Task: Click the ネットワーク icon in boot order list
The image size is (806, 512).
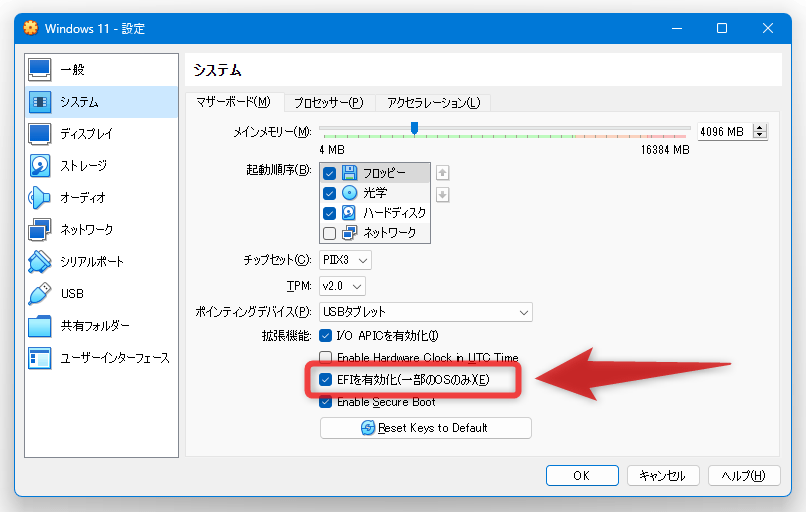Action: point(350,232)
